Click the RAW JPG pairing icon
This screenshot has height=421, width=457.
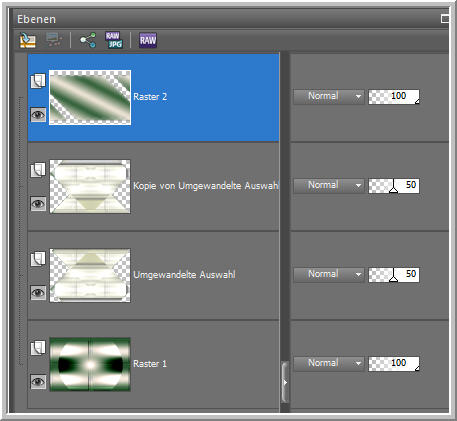[114, 40]
